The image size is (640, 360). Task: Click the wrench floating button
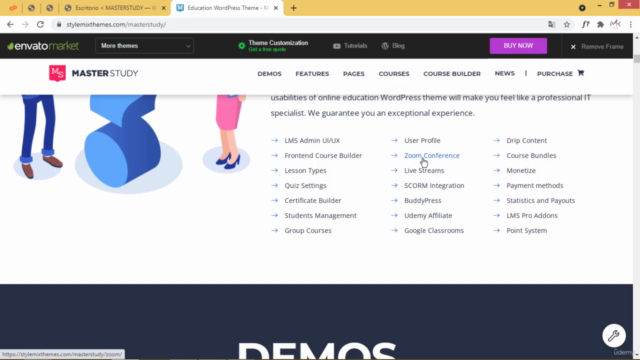point(613,336)
